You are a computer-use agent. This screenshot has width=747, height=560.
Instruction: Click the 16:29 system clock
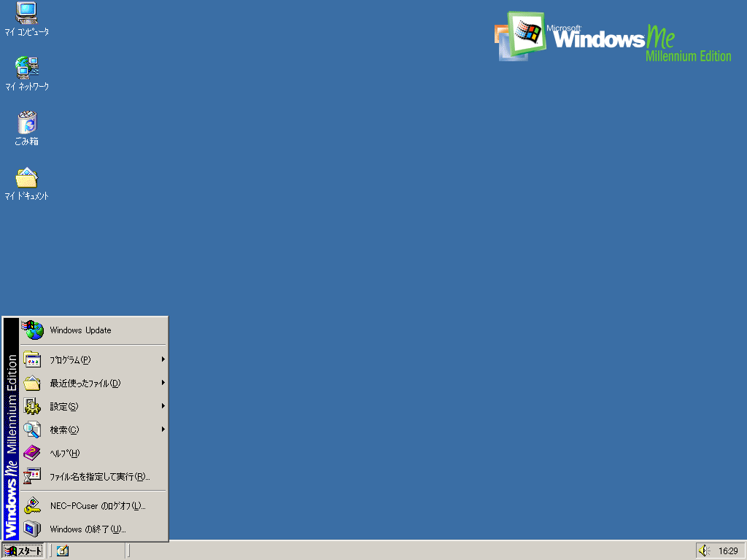click(728, 551)
